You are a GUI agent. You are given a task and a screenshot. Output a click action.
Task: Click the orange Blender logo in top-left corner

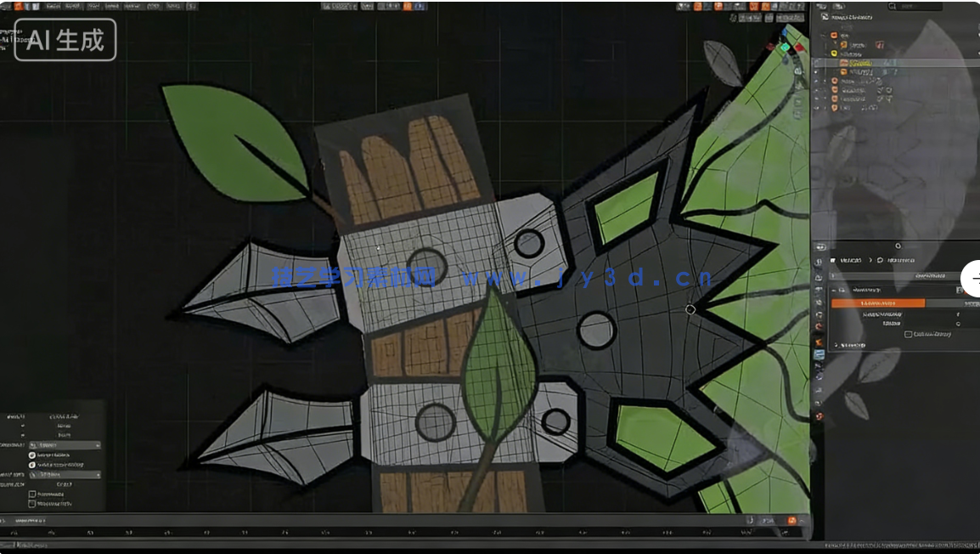[18, 6]
